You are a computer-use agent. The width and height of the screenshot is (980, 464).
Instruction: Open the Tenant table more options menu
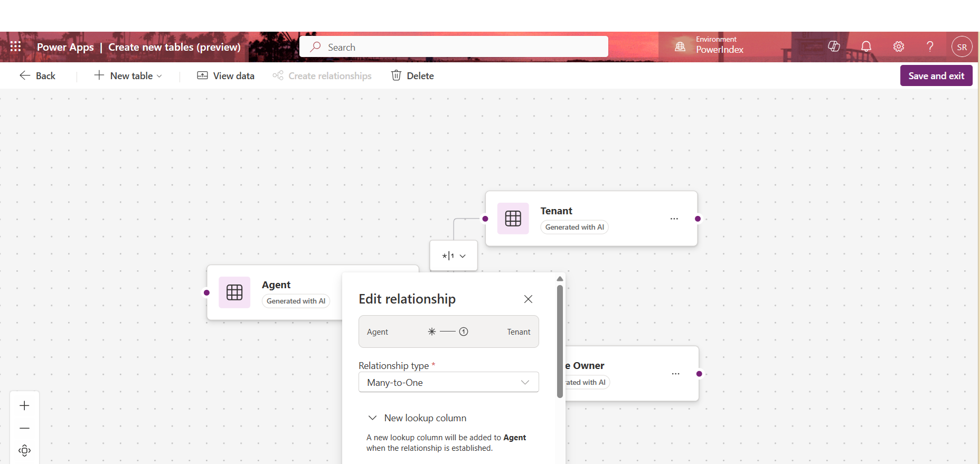pos(674,219)
